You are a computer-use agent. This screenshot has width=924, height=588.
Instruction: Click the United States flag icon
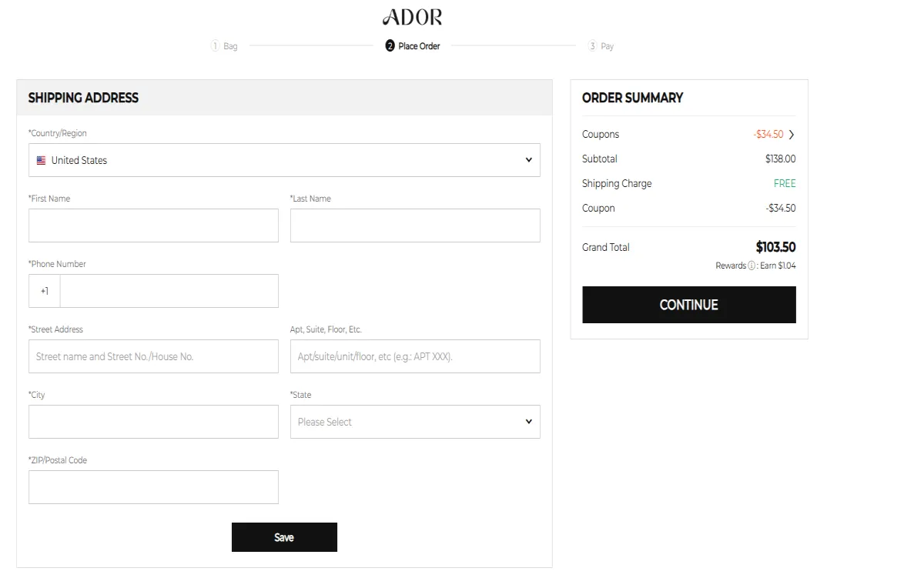click(41, 160)
